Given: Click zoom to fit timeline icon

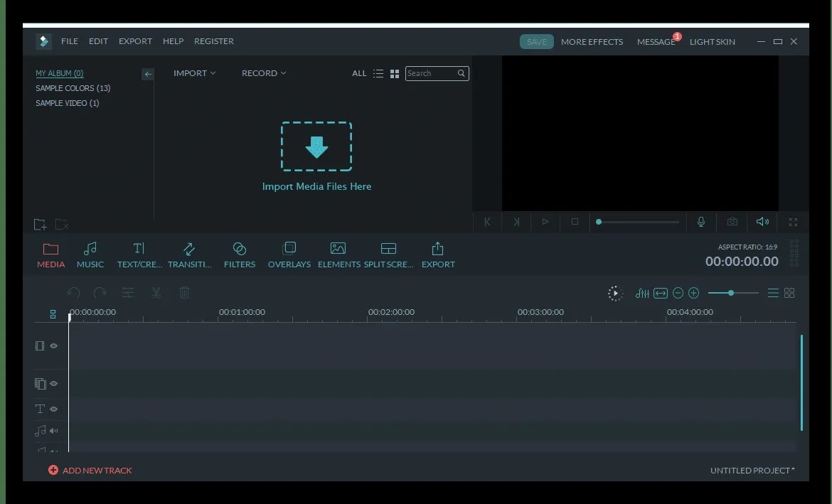Looking at the screenshot, I should [x=661, y=294].
